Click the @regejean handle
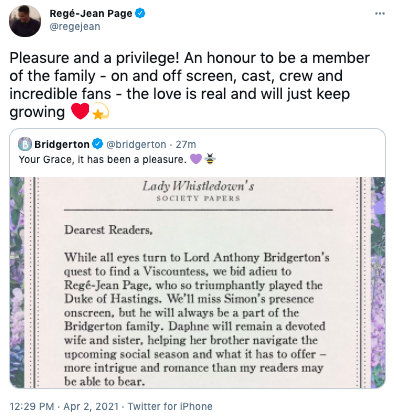This screenshot has width=394, height=420. pos(75,27)
